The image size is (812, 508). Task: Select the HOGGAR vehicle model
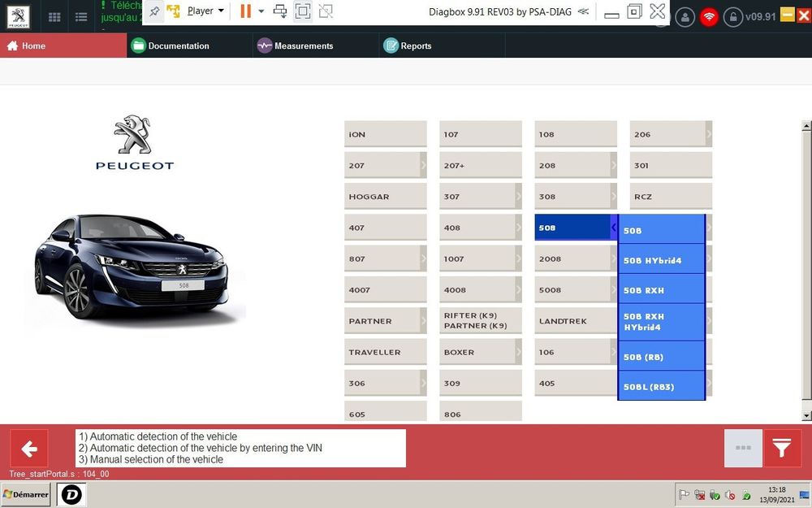coord(385,197)
